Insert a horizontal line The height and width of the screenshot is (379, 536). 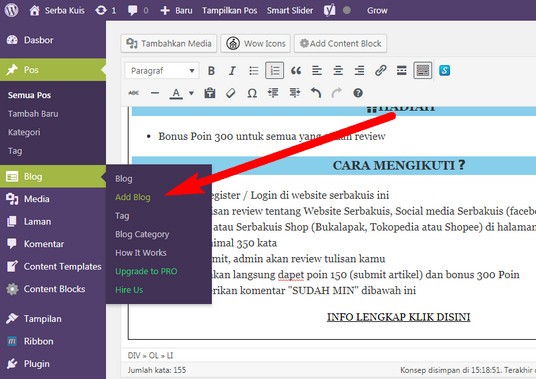coord(155,93)
